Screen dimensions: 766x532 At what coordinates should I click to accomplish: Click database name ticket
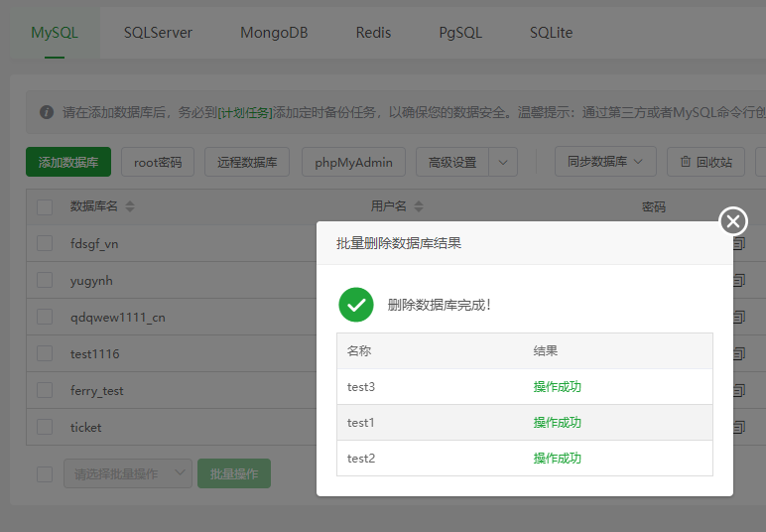click(86, 427)
